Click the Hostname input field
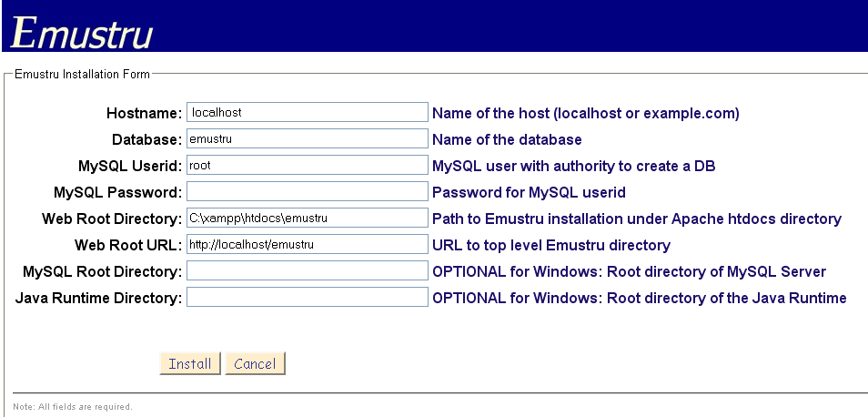The width and height of the screenshot is (868, 417). pos(307,112)
